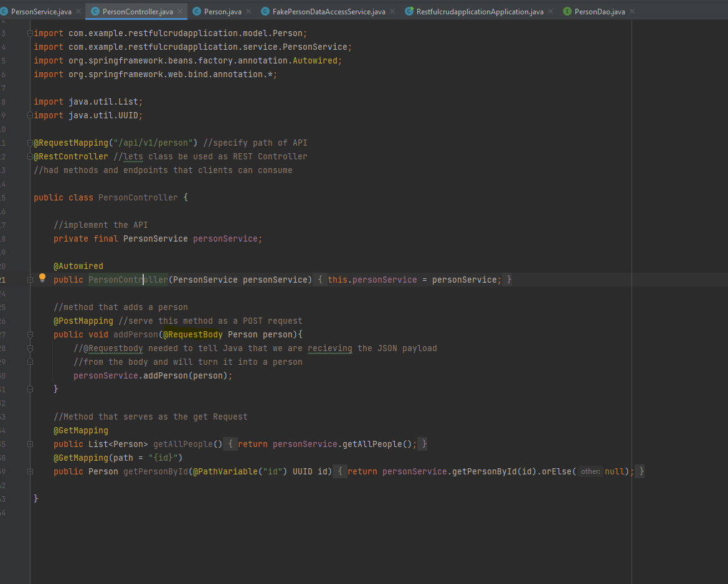The height and width of the screenshot is (584, 728).
Task: Click the fold end marker after addPerson
Action: pos(30,389)
